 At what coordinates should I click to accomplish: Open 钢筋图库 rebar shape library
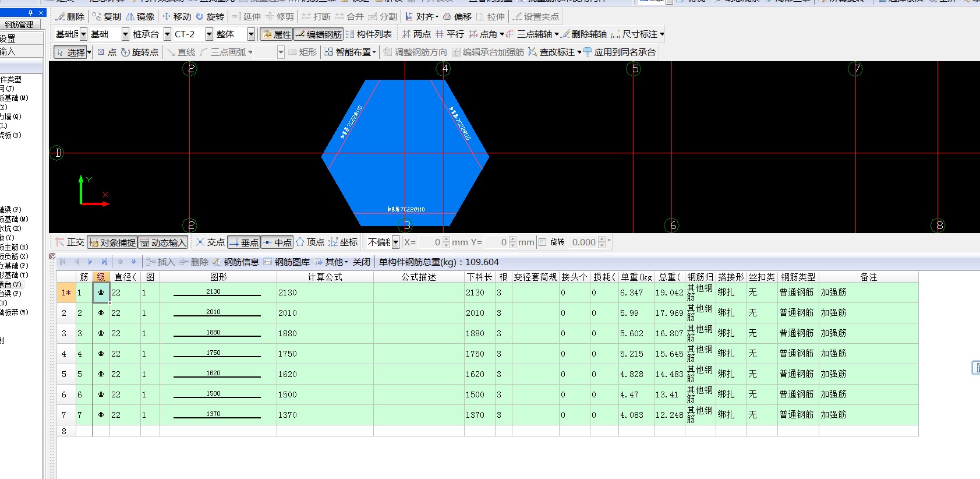point(286,262)
